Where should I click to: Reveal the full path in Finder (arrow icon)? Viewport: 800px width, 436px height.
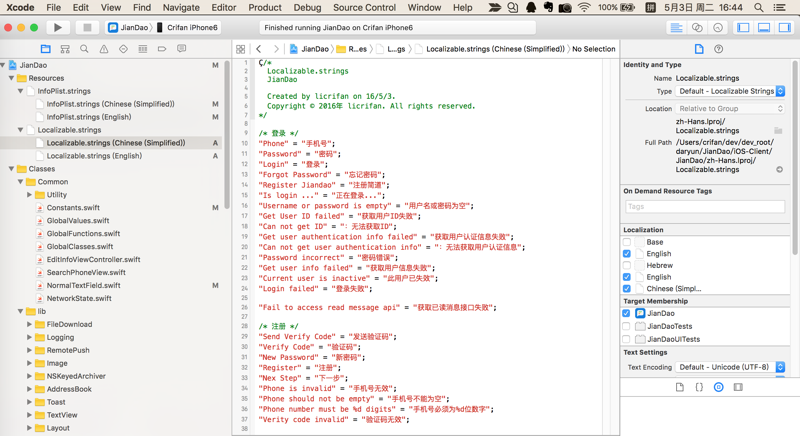779,170
